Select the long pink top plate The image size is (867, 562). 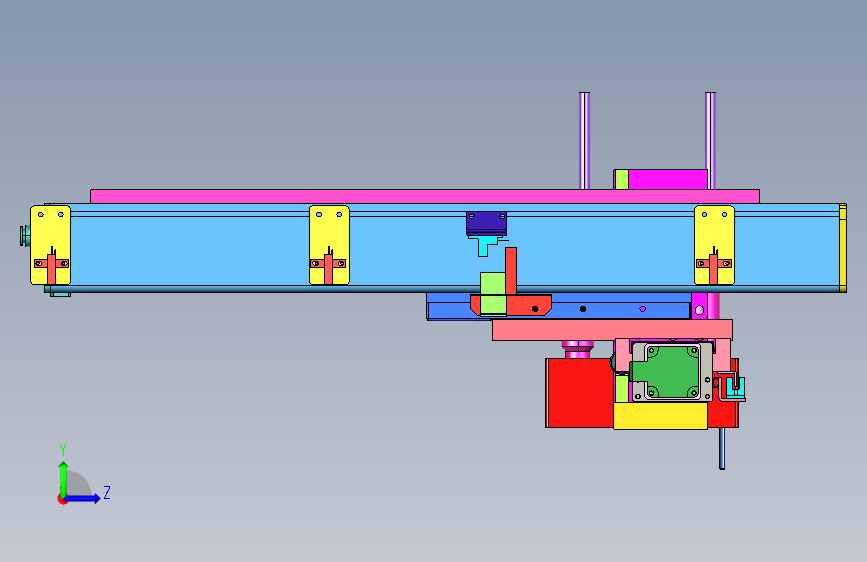(425, 196)
